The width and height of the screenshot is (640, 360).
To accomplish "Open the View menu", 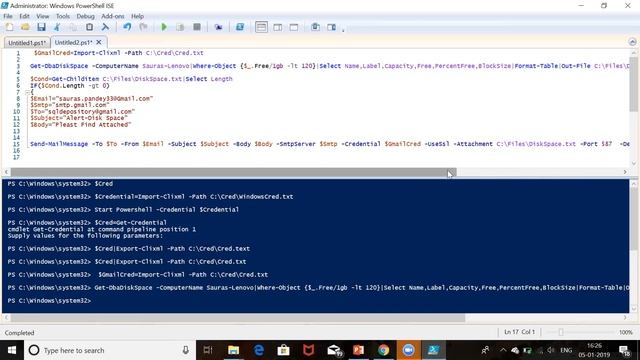I will 42,16.
